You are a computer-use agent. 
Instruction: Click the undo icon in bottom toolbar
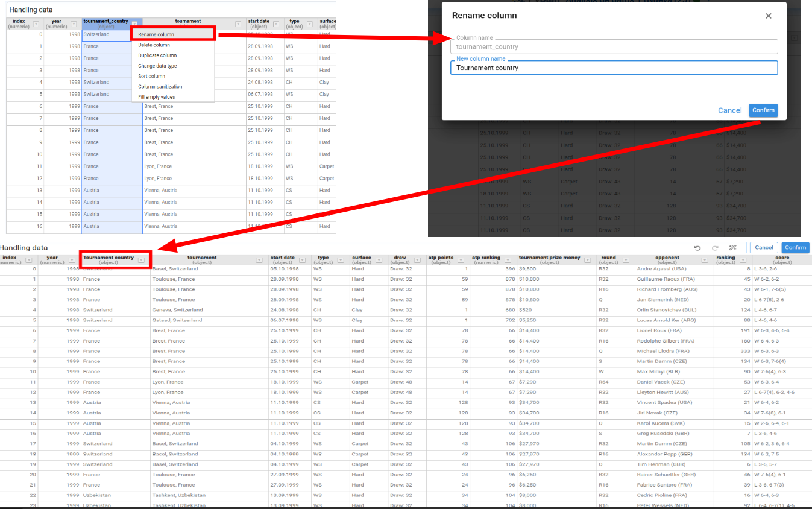pyautogui.click(x=697, y=248)
